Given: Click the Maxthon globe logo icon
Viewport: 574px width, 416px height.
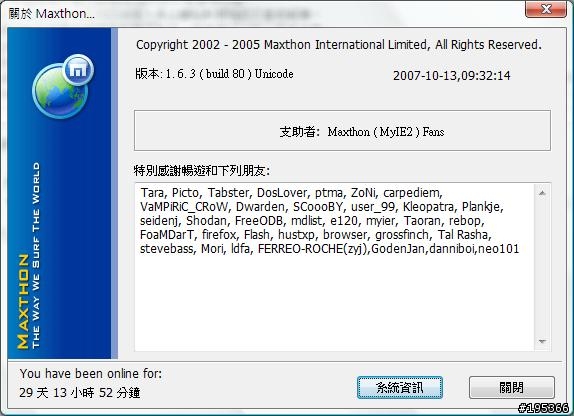Looking at the screenshot, I should [x=63, y=86].
